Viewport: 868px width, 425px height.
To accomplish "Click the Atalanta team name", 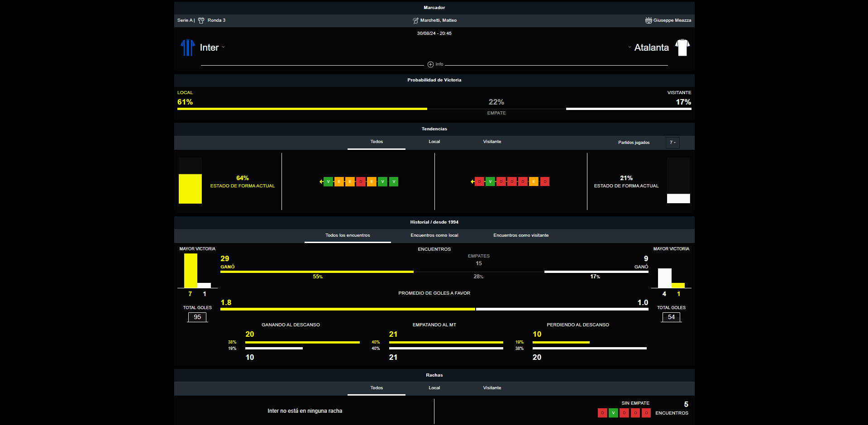I will click(x=651, y=48).
